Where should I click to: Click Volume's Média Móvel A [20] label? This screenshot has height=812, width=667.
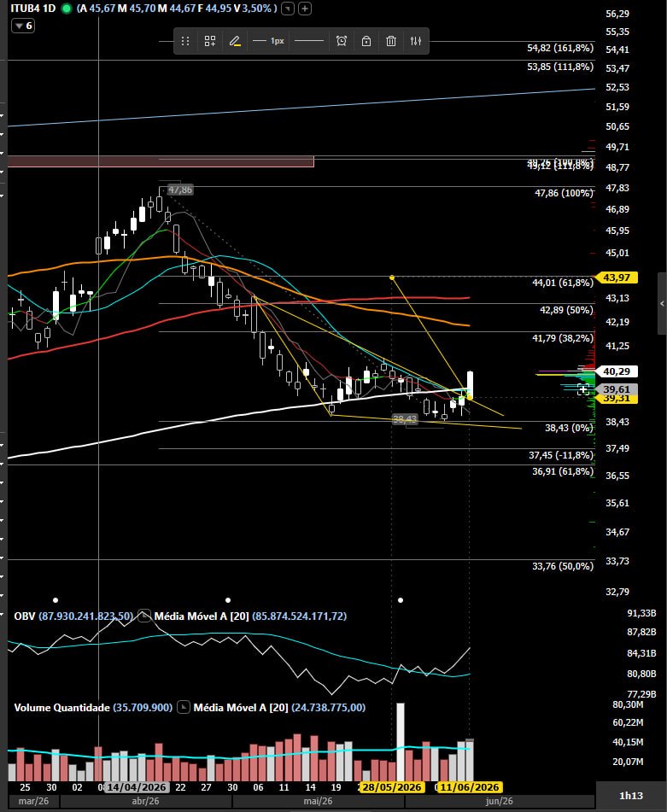pyautogui.click(x=241, y=707)
